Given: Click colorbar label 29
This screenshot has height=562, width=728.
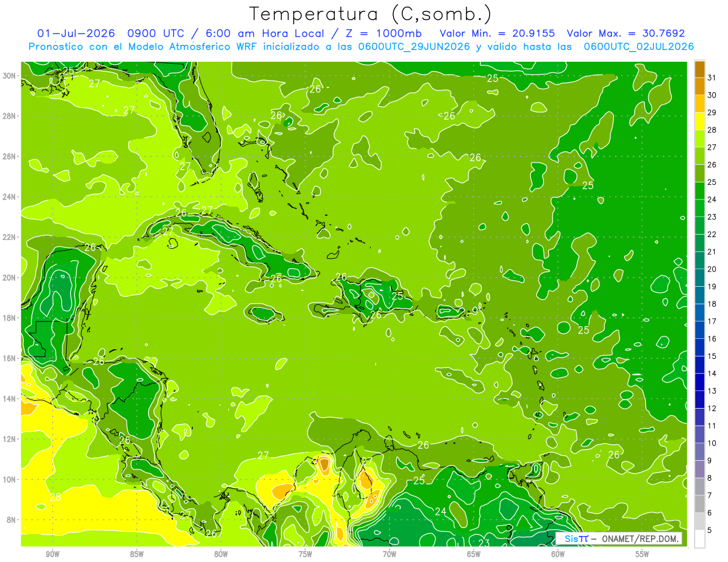Looking at the screenshot, I should click(712, 112).
